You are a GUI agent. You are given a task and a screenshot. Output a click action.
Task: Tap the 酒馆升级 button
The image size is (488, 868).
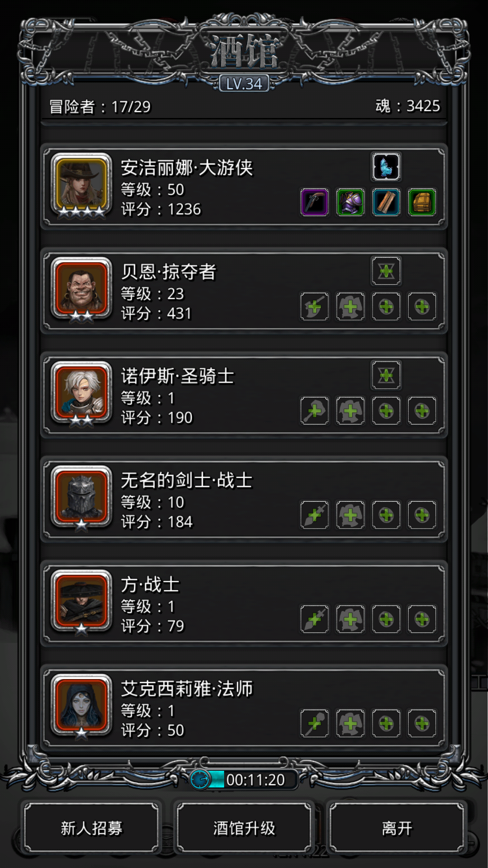coord(244,828)
